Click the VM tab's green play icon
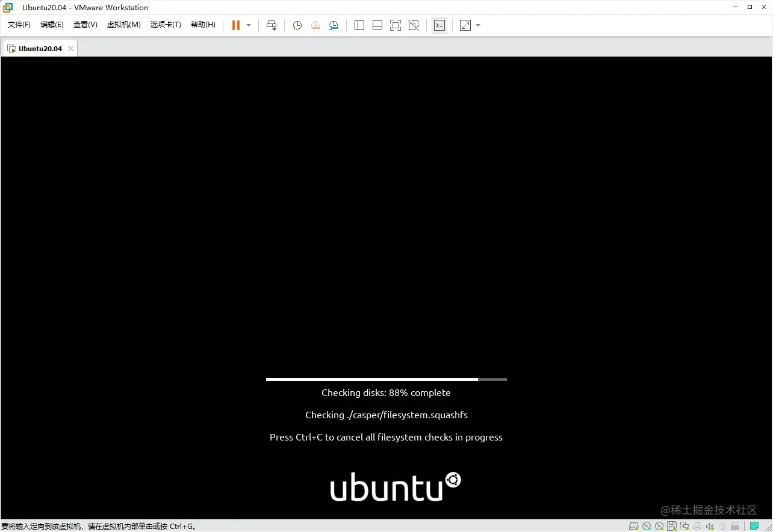 pos(11,49)
